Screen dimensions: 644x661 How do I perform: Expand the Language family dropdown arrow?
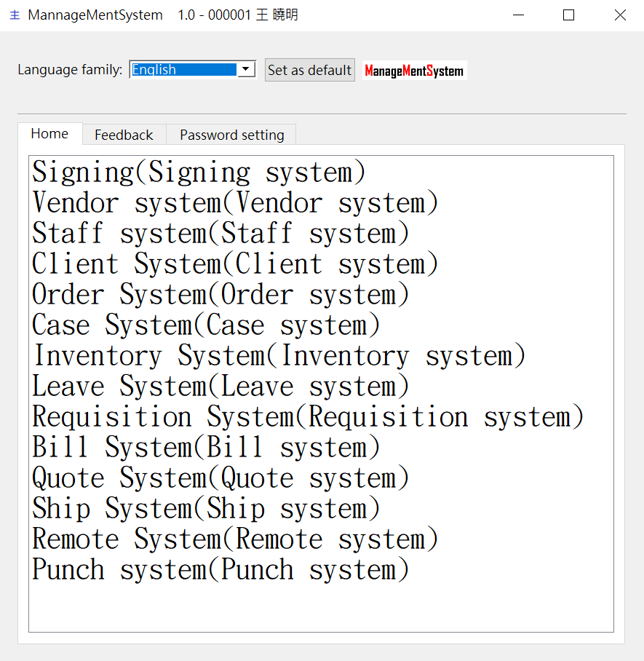[247, 69]
